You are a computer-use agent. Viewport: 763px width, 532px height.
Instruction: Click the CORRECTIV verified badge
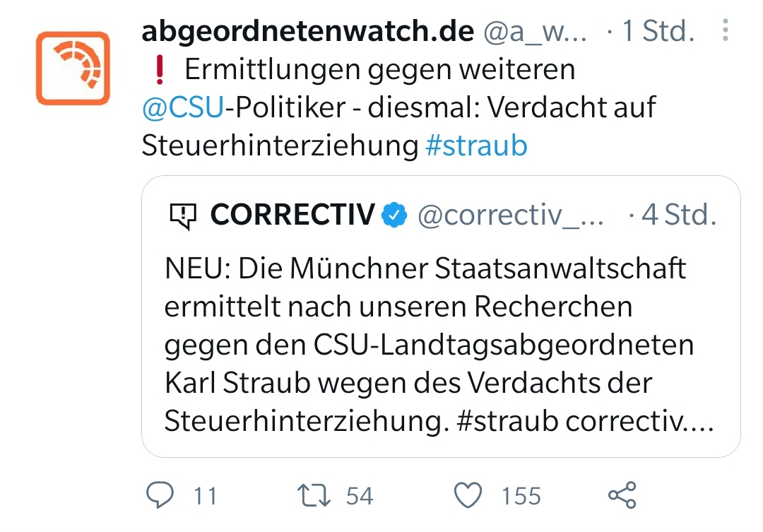(394, 215)
